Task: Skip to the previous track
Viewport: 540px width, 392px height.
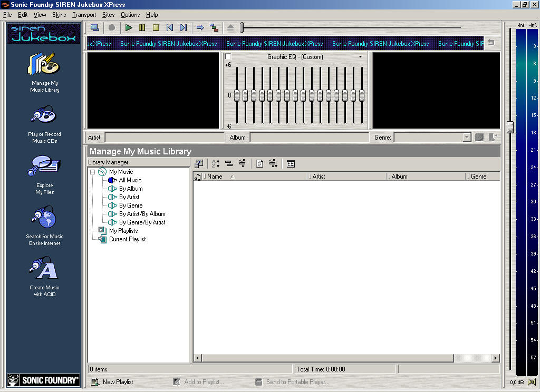Action: 170,28
